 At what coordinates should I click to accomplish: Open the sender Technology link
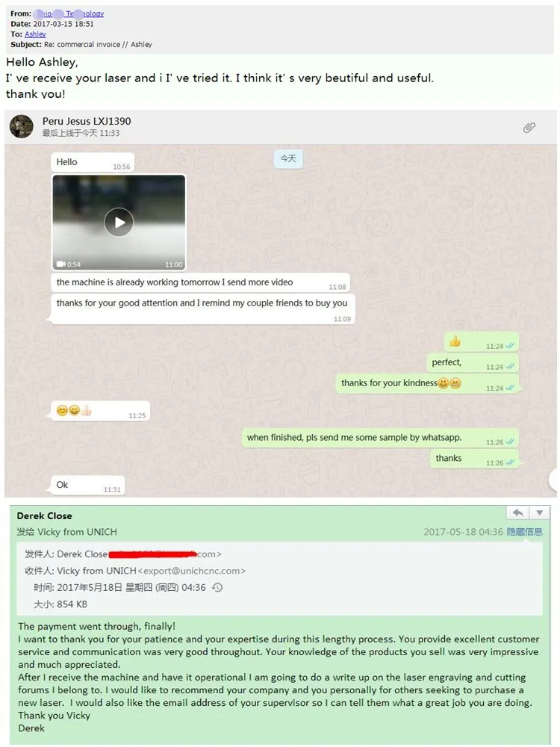(72, 13)
